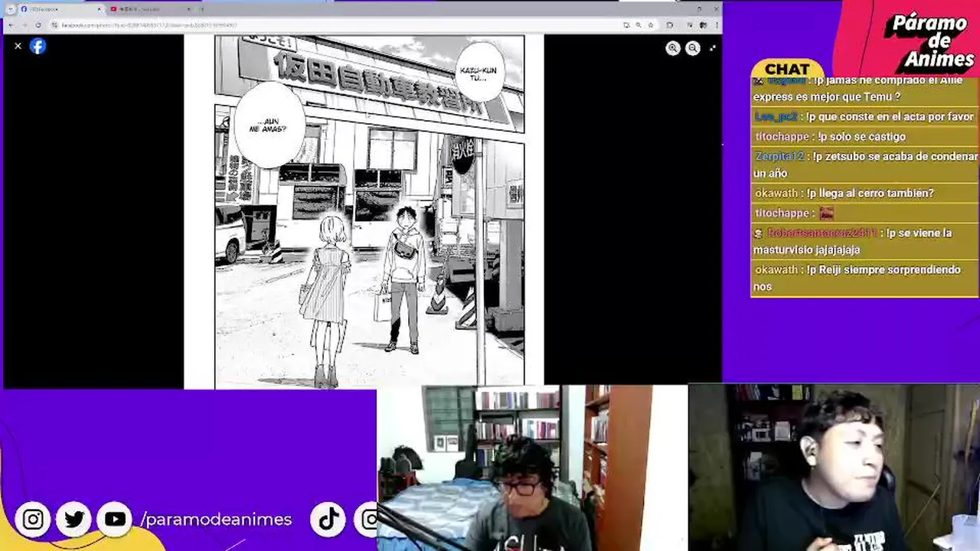The image size is (980, 551).
Task: Select Zerpita12 message about zetsubo
Action: pos(864,165)
